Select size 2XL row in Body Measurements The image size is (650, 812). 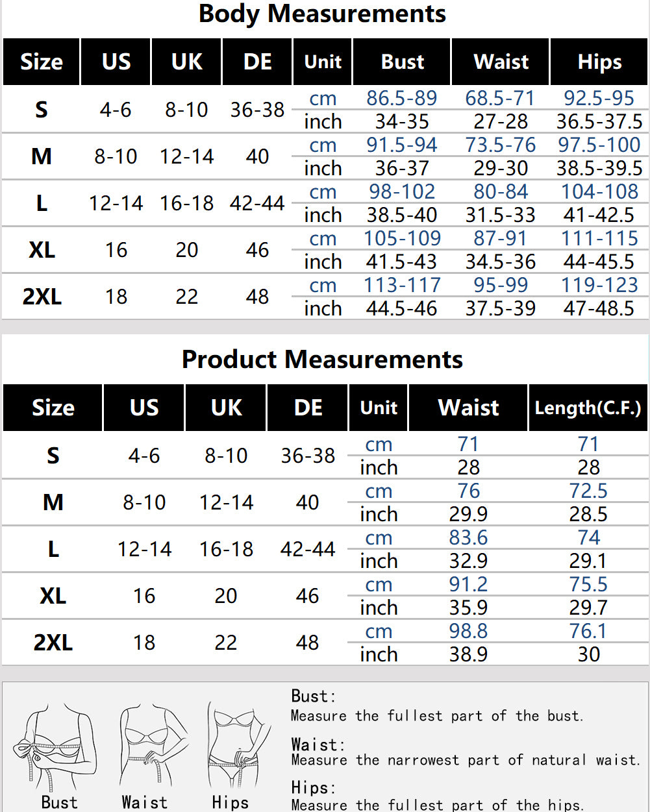pos(325,297)
